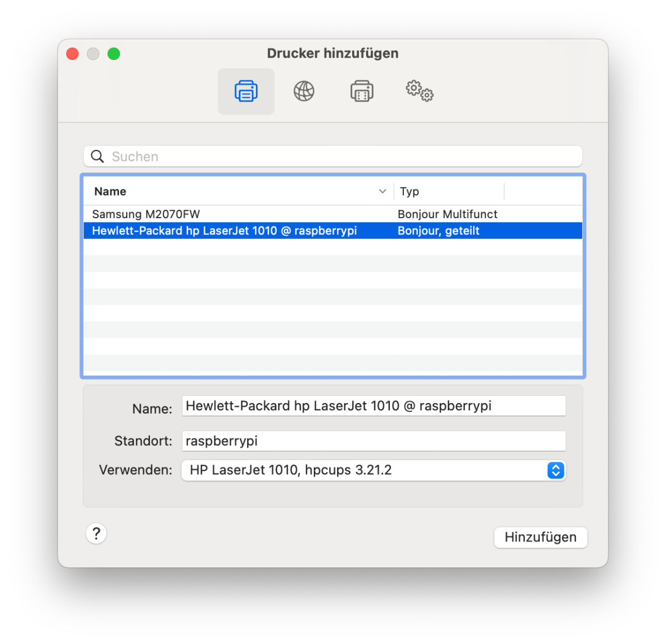Select the Samsung M2070FW printer row
Screen dimensions: 666x644
coord(333,214)
